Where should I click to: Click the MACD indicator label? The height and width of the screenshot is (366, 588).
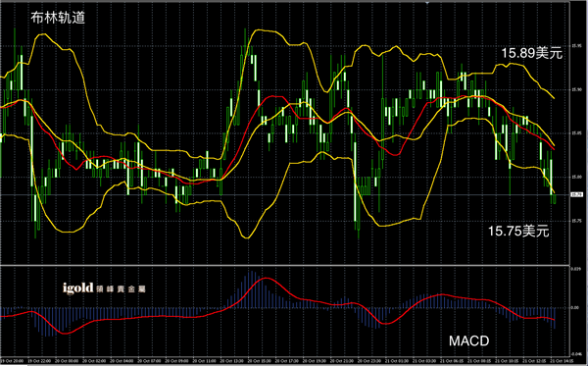(x=469, y=341)
